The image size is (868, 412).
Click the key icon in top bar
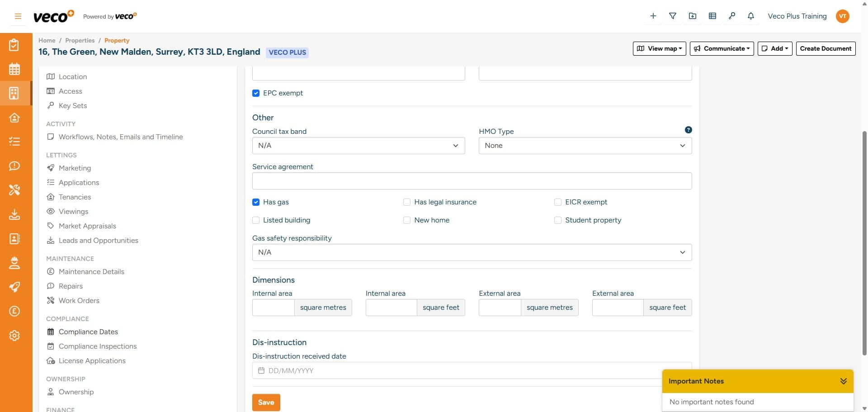[x=731, y=16]
